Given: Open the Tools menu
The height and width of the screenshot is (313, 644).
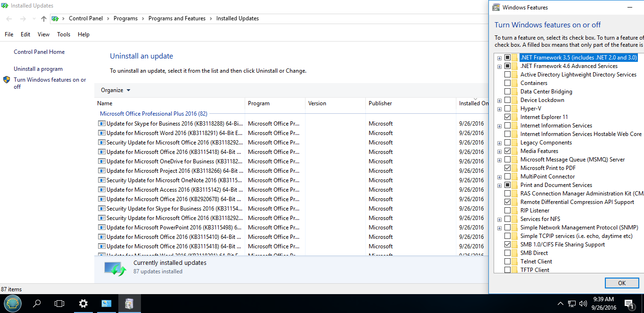Looking at the screenshot, I should click(64, 34).
